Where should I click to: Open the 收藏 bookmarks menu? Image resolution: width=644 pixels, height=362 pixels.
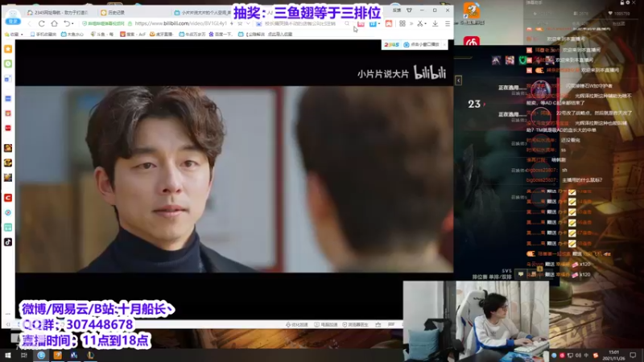(x=14, y=34)
